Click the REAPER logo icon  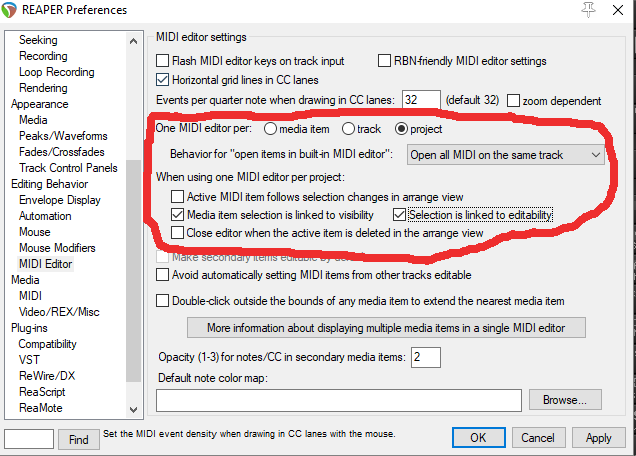point(9,10)
